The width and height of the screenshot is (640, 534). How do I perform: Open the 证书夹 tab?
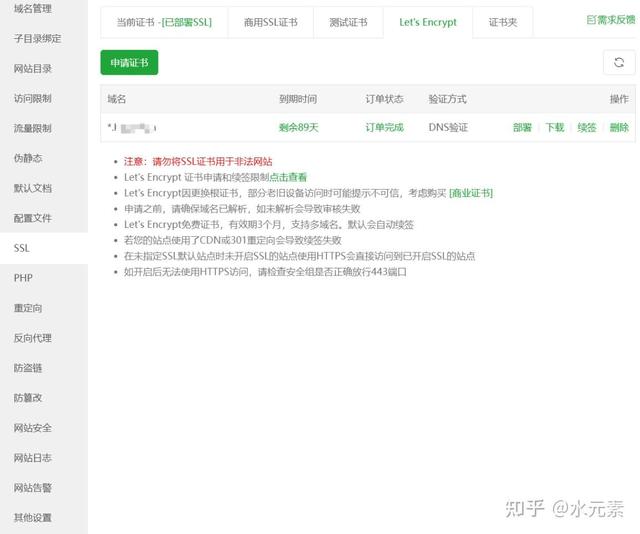(503, 22)
